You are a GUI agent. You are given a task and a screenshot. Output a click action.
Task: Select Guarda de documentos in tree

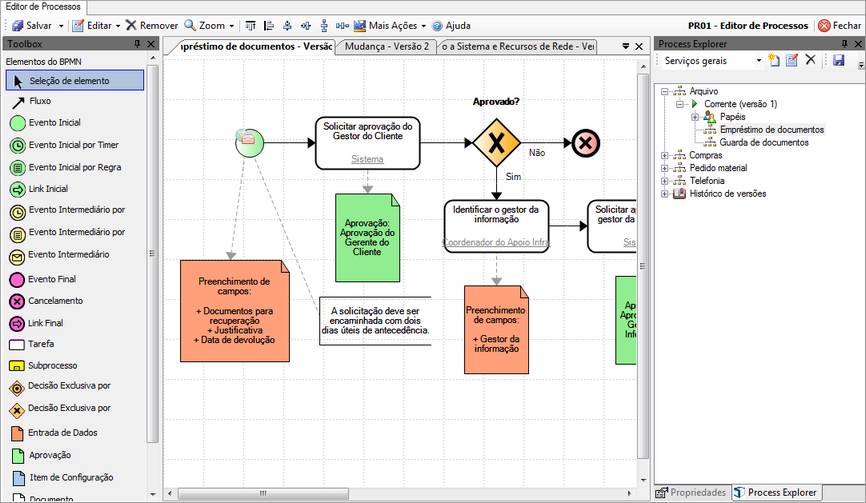click(763, 143)
